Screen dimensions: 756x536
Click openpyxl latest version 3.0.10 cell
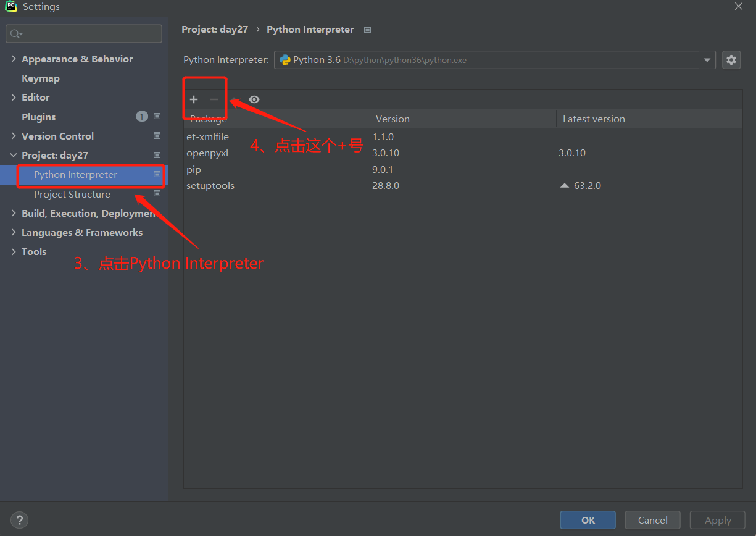(x=572, y=153)
